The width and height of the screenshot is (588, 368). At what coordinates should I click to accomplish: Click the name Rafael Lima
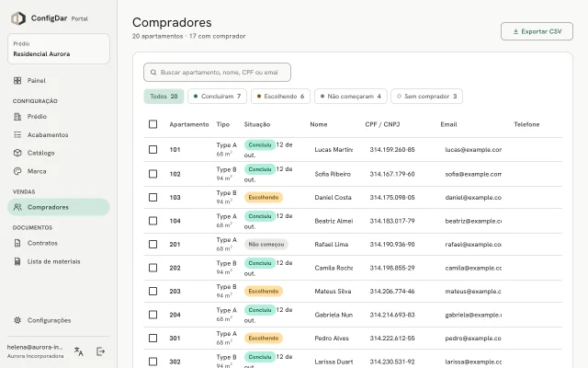point(332,244)
